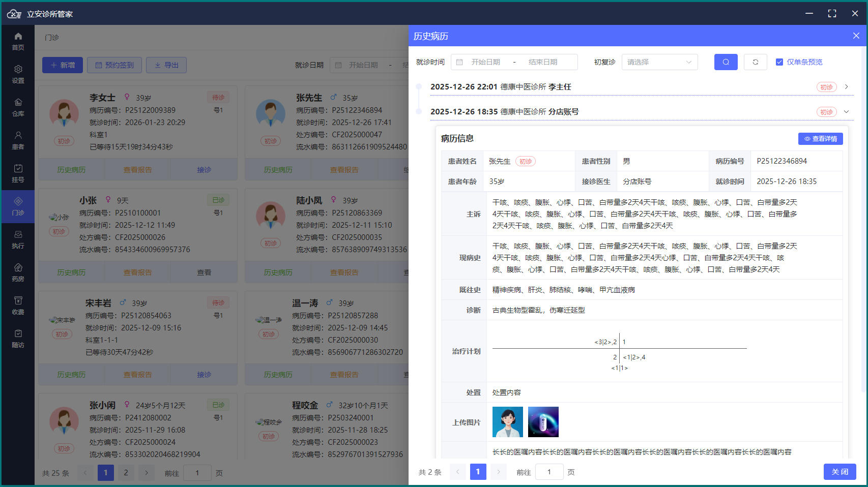
Task: Open the purple glowing uploaded image
Action: (x=543, y=422)
